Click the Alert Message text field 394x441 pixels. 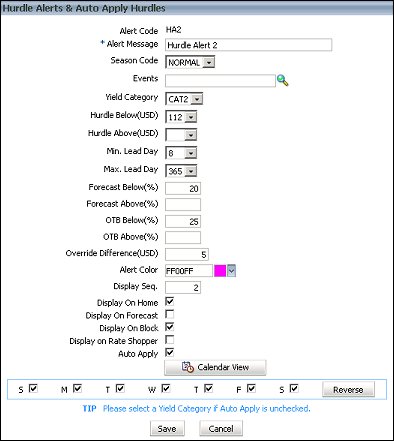[x=248, y=45]
